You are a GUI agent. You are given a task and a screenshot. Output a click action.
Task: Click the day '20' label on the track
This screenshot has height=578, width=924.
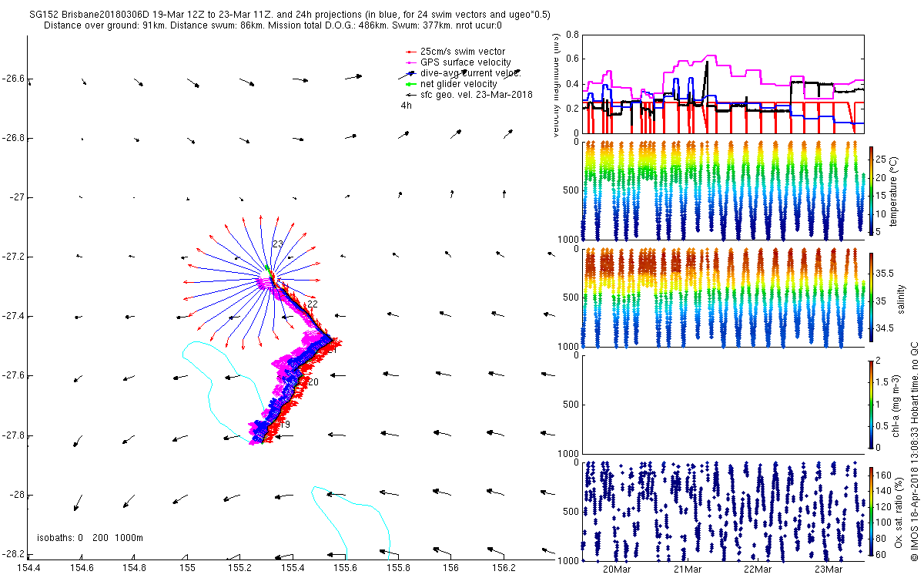click(x=313, y=382)
